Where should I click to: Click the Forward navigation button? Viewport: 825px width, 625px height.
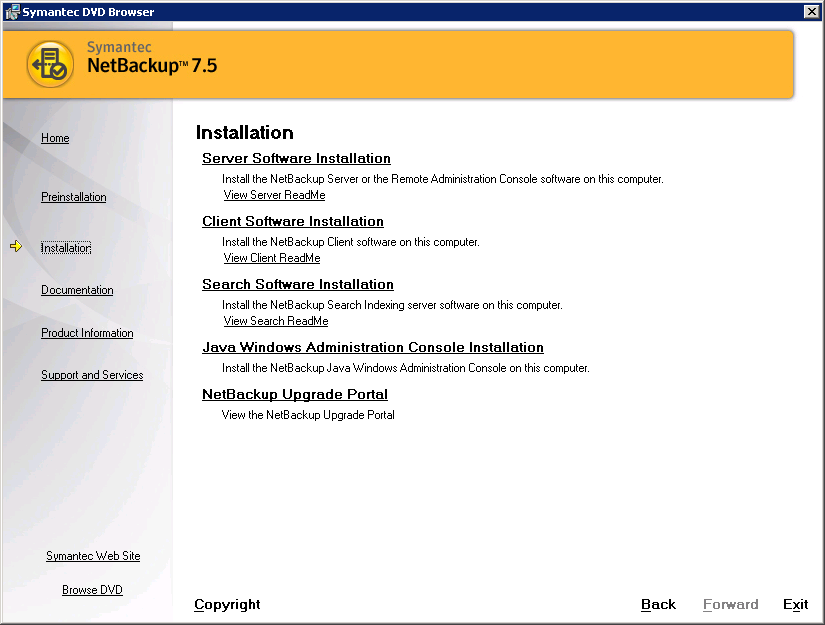[731, 604]
